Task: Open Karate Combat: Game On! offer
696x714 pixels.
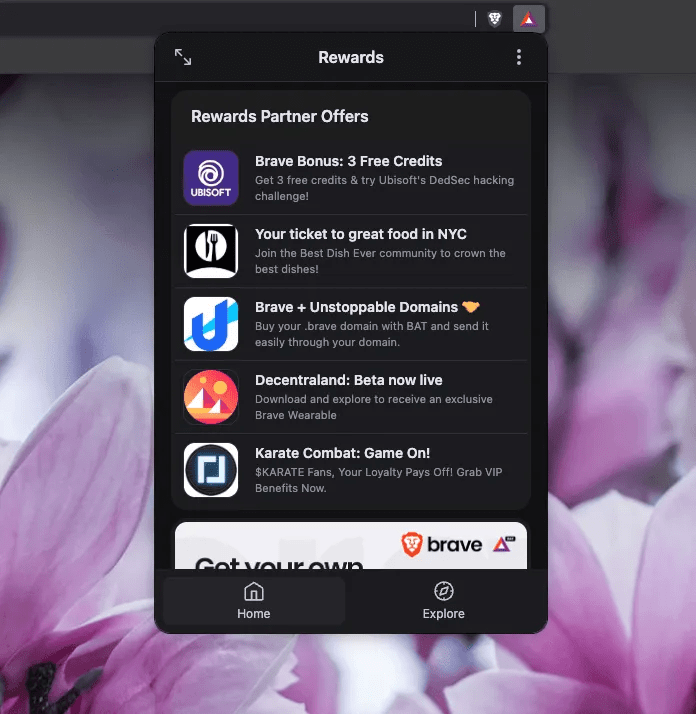Action: coord(342,453)
